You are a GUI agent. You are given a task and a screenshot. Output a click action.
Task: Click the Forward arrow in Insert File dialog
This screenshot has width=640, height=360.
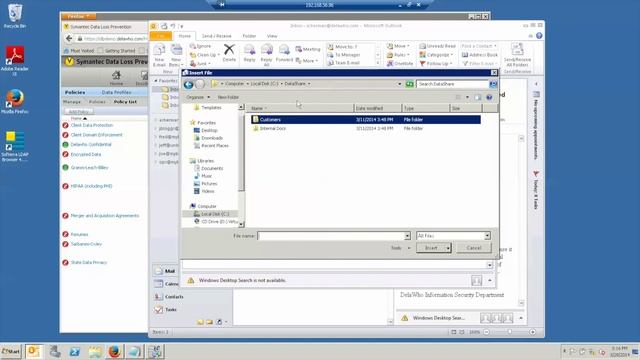[x=200, y=84]
